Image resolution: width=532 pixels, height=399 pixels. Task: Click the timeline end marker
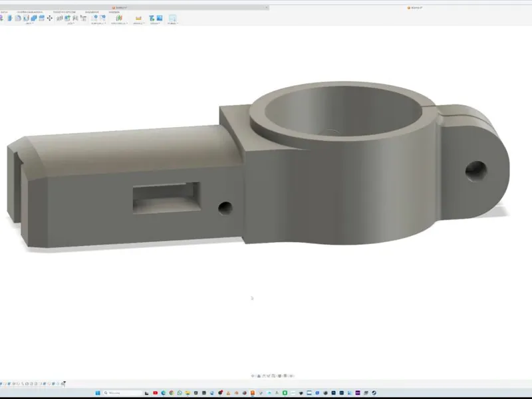pos(63,384)
